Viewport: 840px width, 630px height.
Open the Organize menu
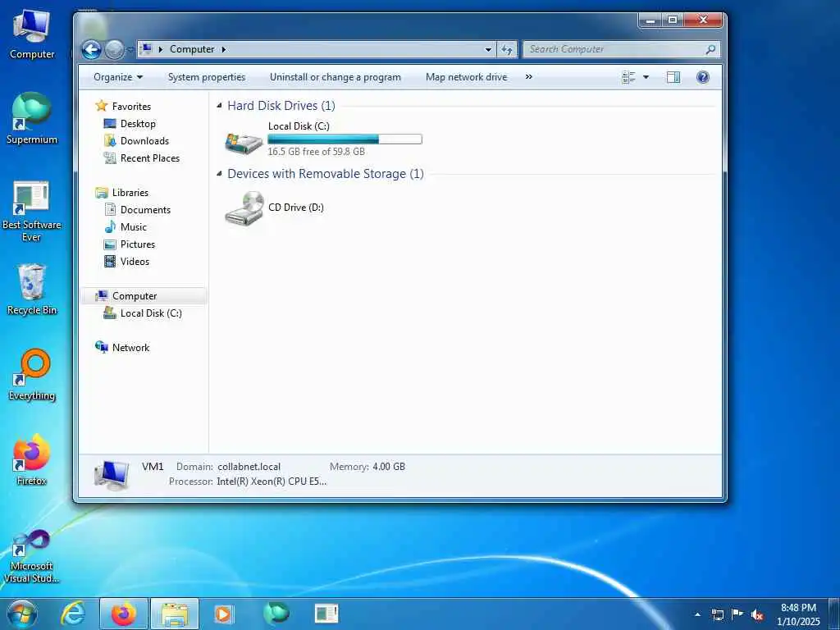[x=118, y=77]
